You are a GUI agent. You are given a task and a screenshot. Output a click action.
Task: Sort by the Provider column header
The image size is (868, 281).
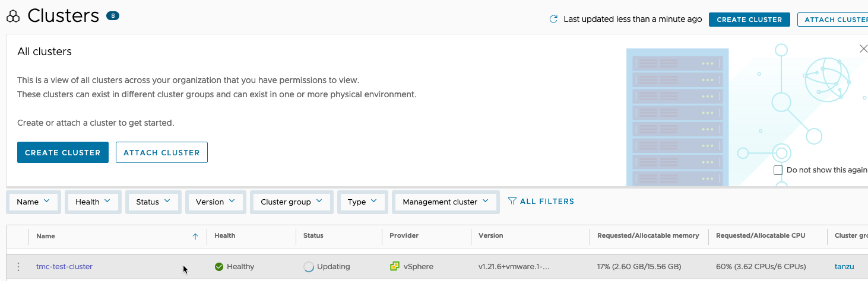click(x=404, y=236)
